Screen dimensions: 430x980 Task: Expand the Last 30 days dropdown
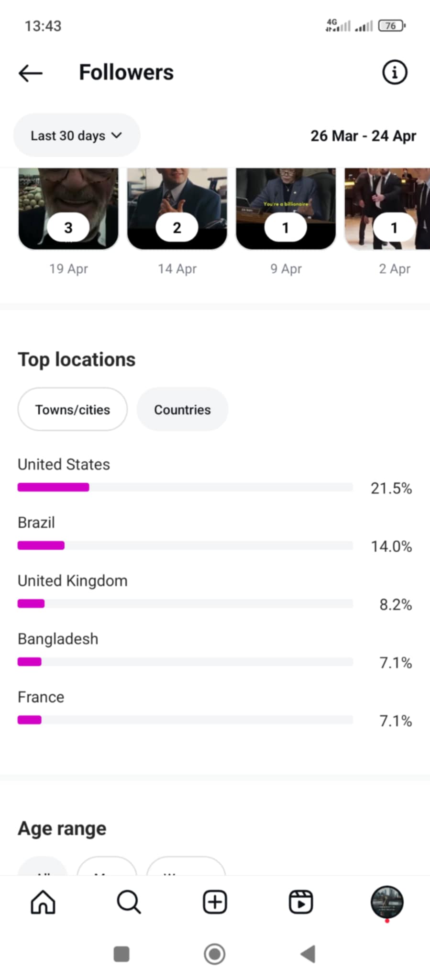(77, 135)
